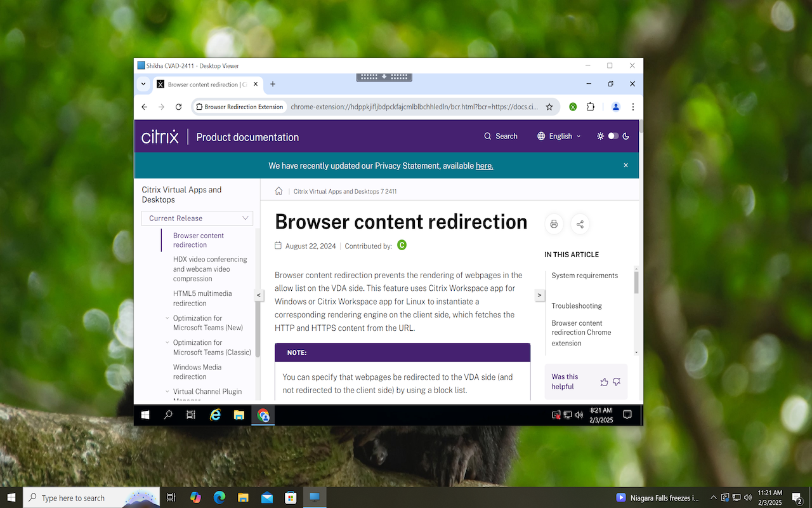
Task: Open Search in the Citrix documentation header
Action: tap(501, 136)
